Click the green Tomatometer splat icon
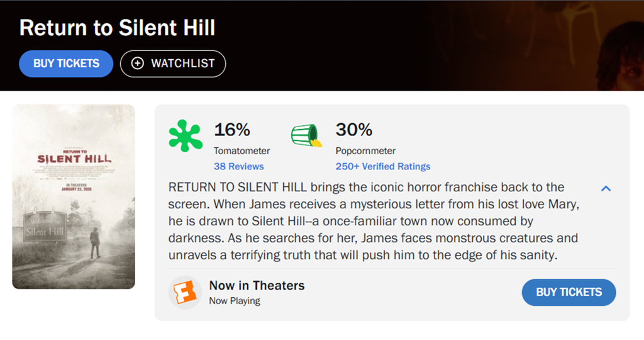644x340 pixels. [x=185, y=135]
